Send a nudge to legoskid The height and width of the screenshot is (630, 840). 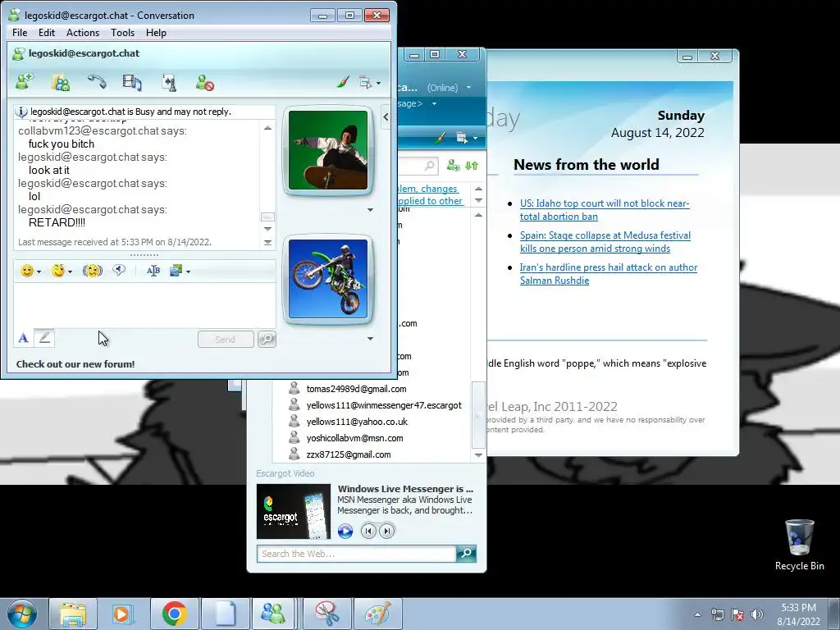[x=92, y=271]
